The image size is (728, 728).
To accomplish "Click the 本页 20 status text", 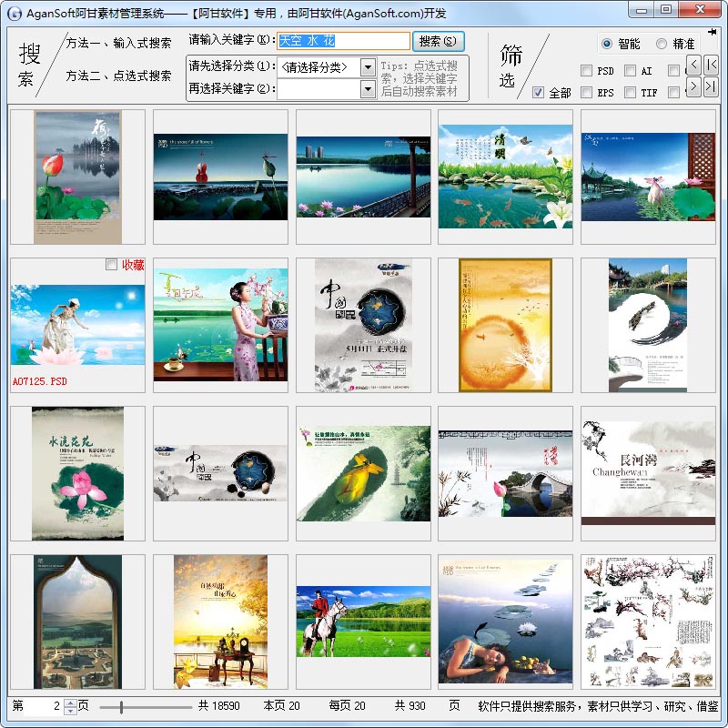I will tap(282, 706).
